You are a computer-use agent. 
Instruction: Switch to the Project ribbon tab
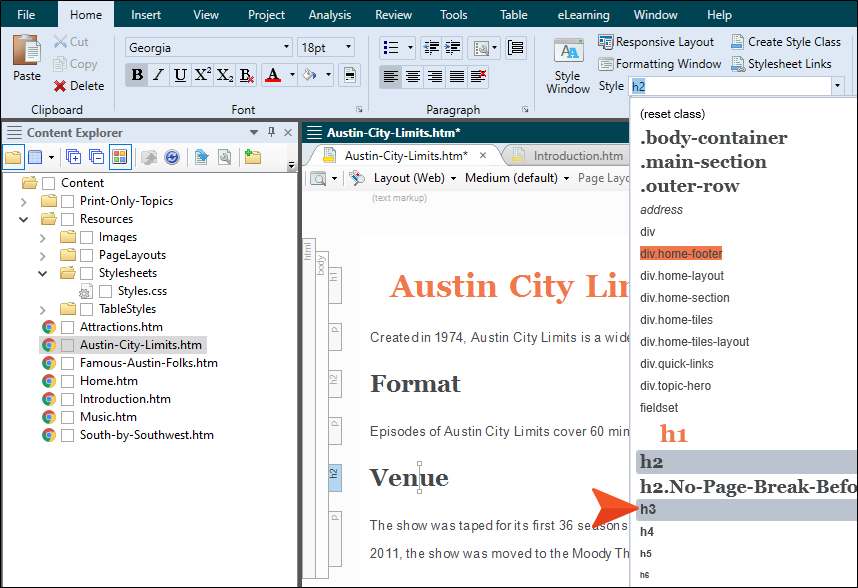coord(266,15)
